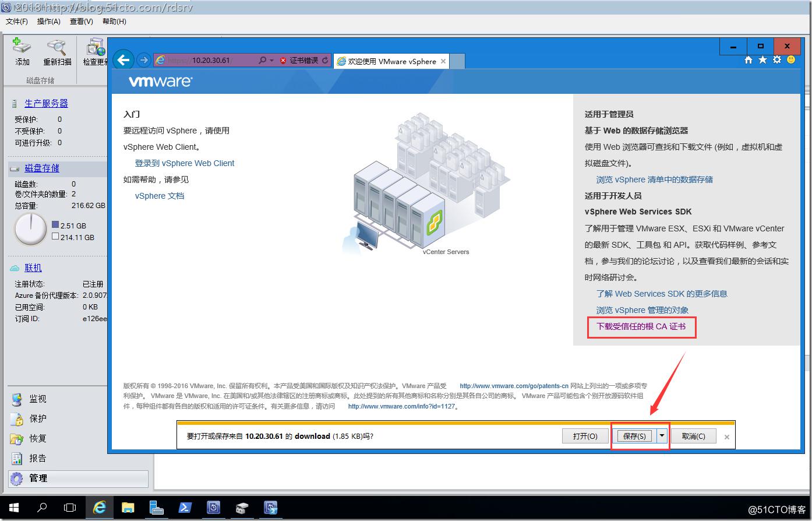
Task: Open PowerShell from the taskbar
Action: click(185, 508)
